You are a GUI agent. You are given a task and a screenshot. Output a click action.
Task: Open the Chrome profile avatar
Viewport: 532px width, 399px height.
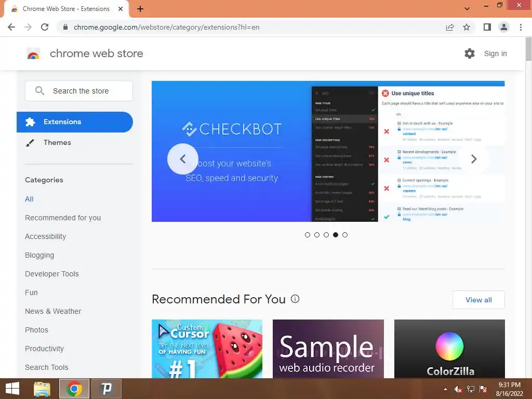504,27
